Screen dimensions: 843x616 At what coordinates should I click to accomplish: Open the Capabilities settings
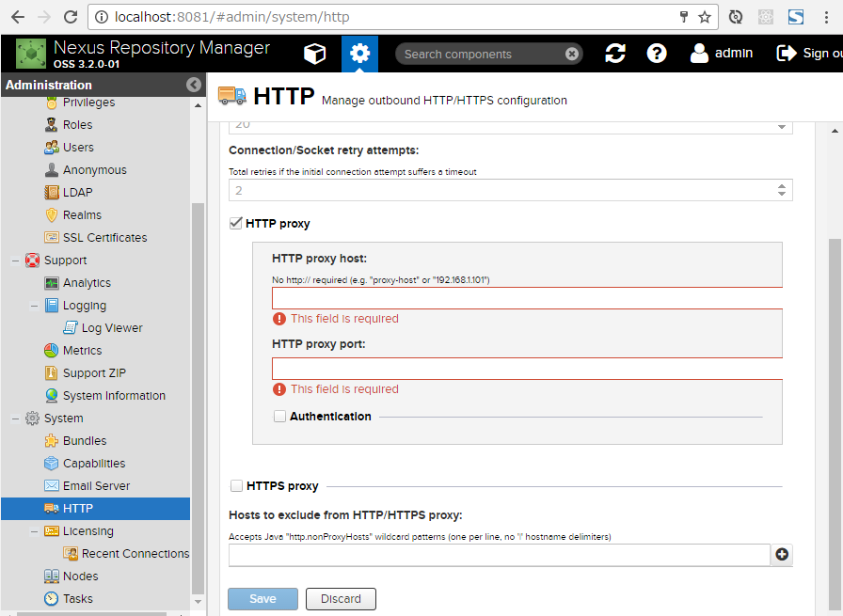point(87,463)
